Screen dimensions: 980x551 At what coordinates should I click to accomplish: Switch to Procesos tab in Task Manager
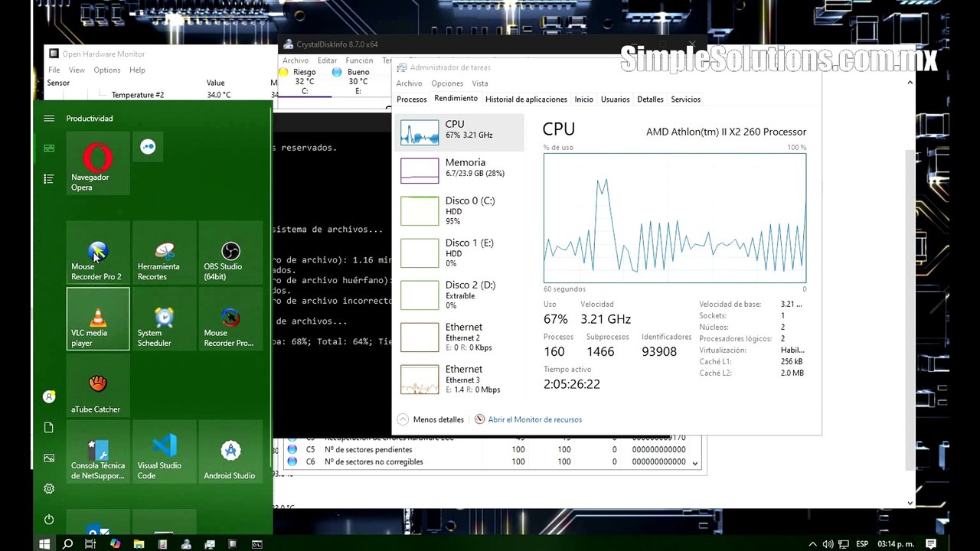click(x=412, y=99)
